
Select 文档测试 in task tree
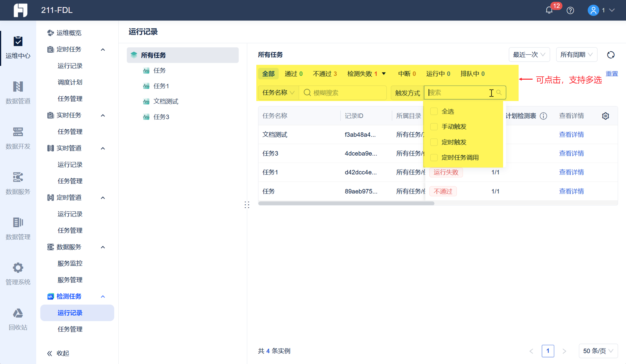[166, 101]
